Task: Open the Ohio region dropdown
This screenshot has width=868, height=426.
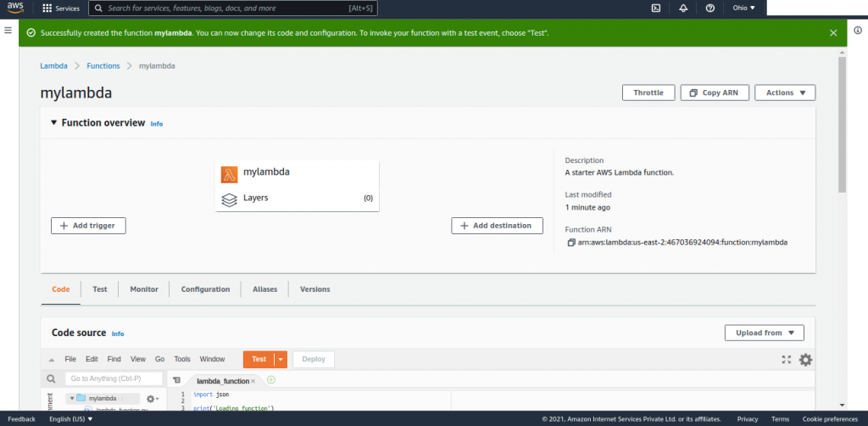Action: [x=743, y=8]
